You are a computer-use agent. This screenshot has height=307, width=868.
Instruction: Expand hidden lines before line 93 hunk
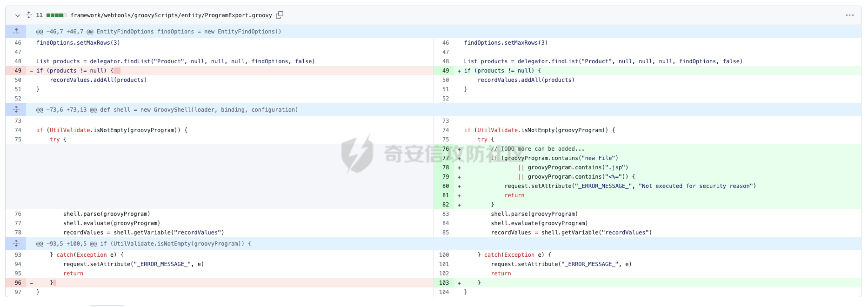(16, 243)
